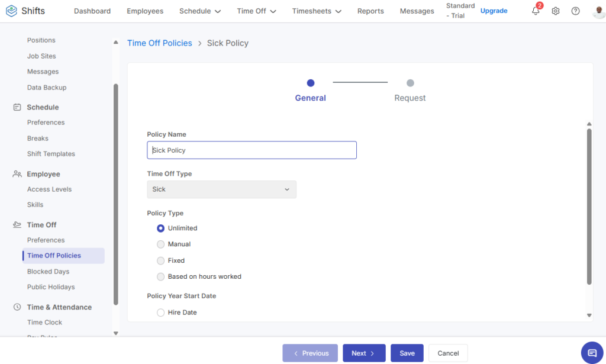The width and height of the screenshot is (606, 364).
Task: Click the Time Off section airplane icon
Action: [17, 224]
